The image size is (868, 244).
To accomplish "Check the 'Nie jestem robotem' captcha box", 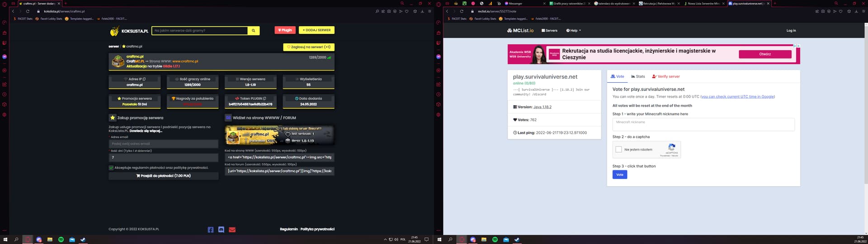I will pyautogui.click(x=618, y=150).
